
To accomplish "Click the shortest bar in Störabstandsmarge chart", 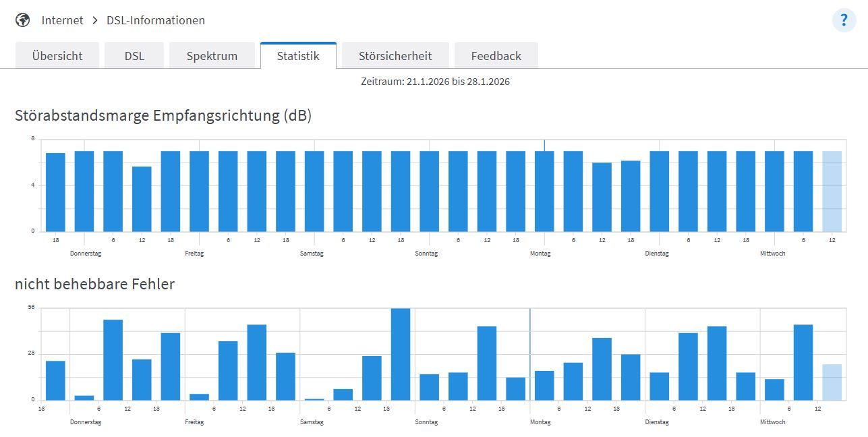I will click(142, 199).
